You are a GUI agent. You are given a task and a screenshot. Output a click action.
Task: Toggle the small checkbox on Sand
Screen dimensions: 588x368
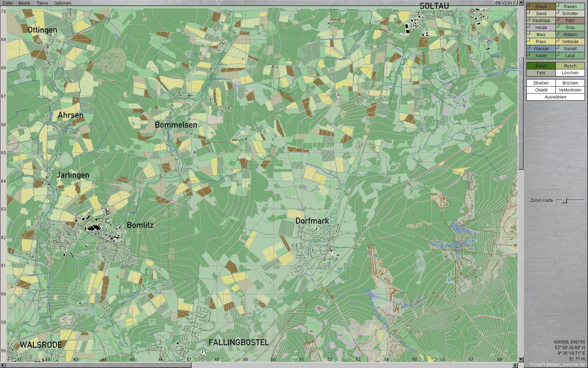(528, 12)
